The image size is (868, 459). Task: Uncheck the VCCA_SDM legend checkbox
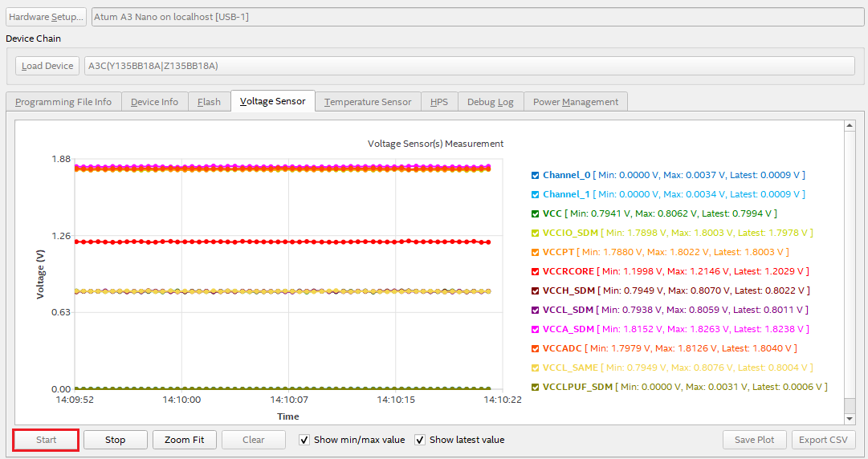[536, 329]
